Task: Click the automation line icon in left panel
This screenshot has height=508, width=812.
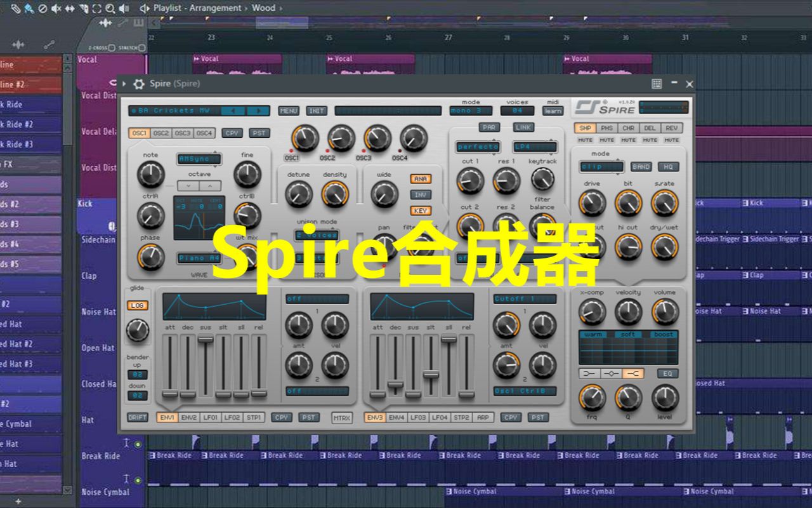Action: (x=49, y=44)
